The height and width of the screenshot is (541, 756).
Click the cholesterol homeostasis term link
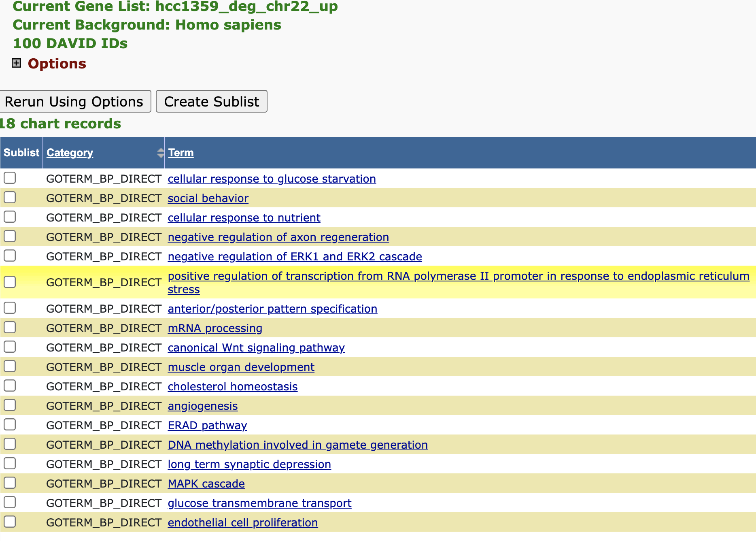click(x=233, y=387)
